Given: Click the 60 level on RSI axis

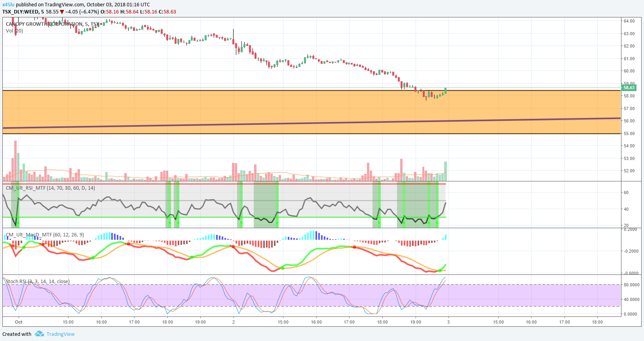Looking at the screenshot, I should tap(626, 192).
